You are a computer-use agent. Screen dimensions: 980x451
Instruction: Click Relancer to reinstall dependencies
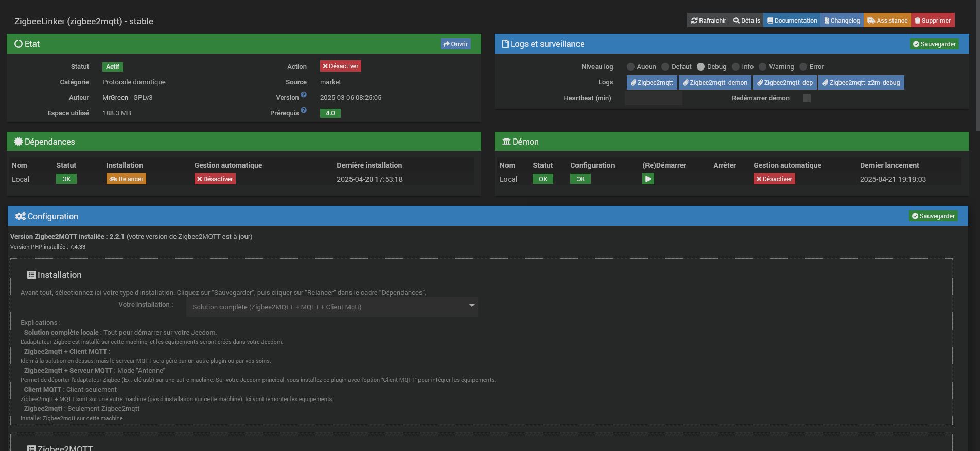coord(126,179)
